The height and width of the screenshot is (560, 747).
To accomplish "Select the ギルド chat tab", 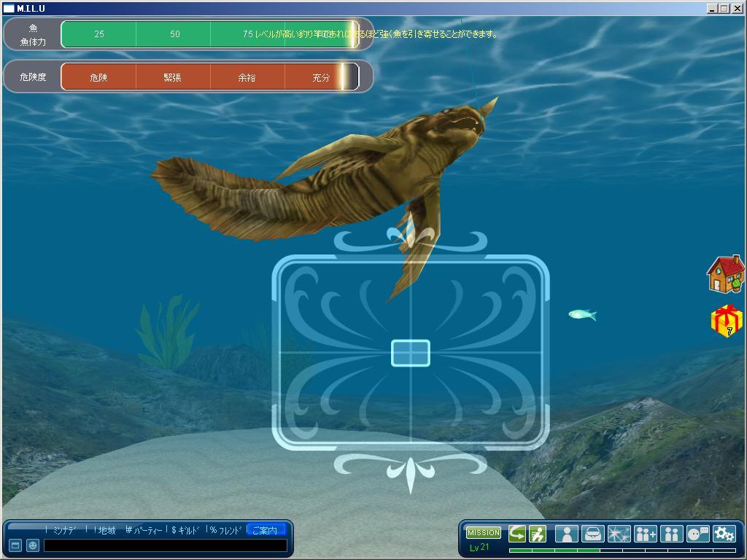I will pyautogui.click(x=186, y=530).
